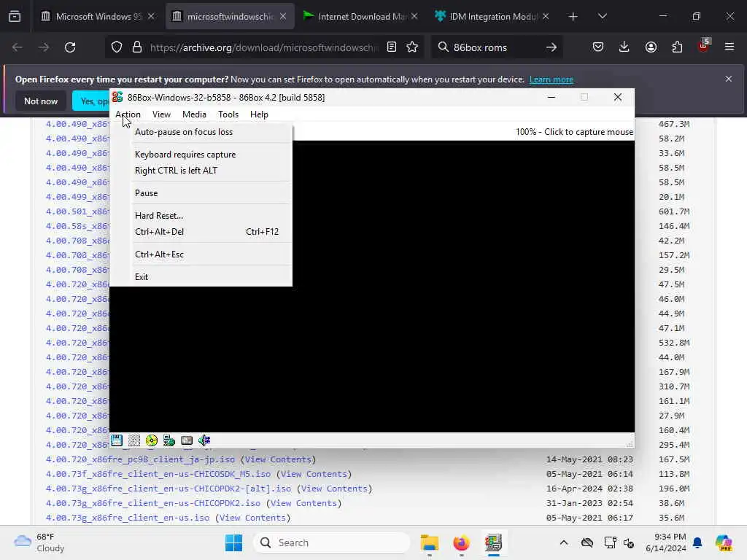Image resolution: width=747 pixels, height=560 pixels.
Task: Click the red extension icon with badge 5
Action: pyautogui.click(x=704, y=46)
